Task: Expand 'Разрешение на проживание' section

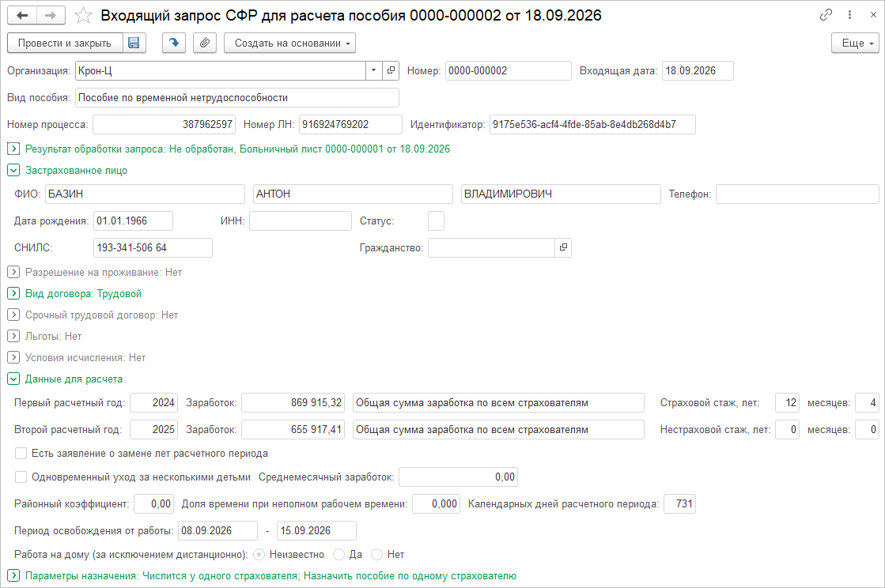Action: click(x=13, y=273)
